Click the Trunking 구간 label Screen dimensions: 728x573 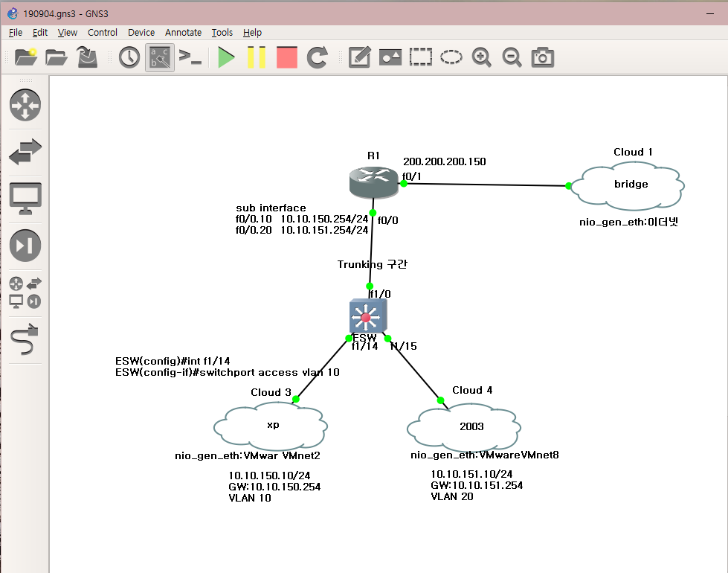pyautogui.click(x=372, y=264)
